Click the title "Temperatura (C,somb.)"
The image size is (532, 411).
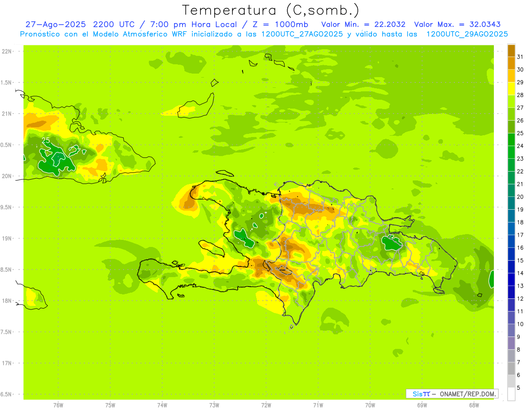270,10
